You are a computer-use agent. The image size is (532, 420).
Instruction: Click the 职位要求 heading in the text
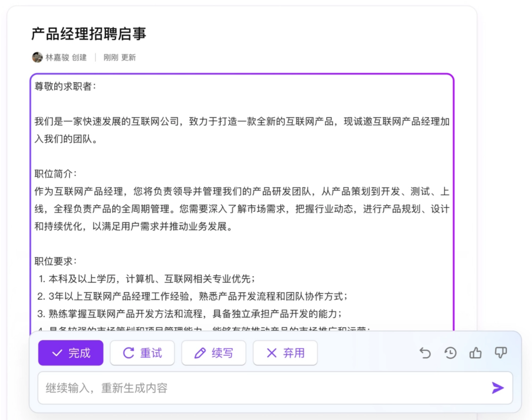[55, 261]
